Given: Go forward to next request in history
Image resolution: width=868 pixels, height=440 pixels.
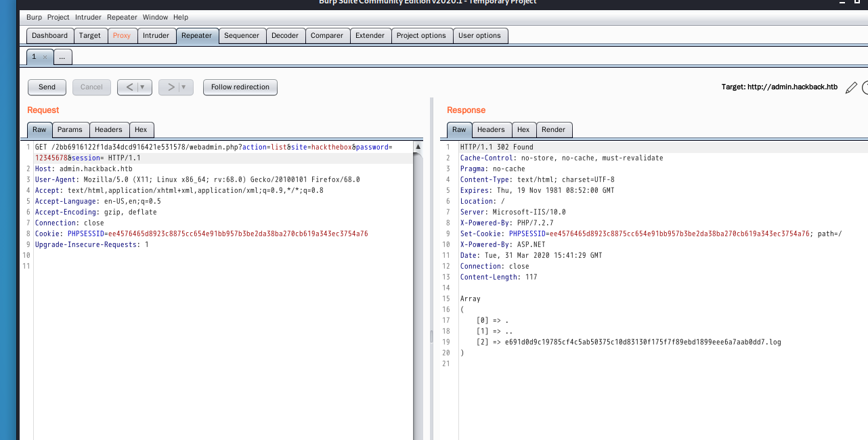Looking at the screenshot, I should click(x=171, y=87).
